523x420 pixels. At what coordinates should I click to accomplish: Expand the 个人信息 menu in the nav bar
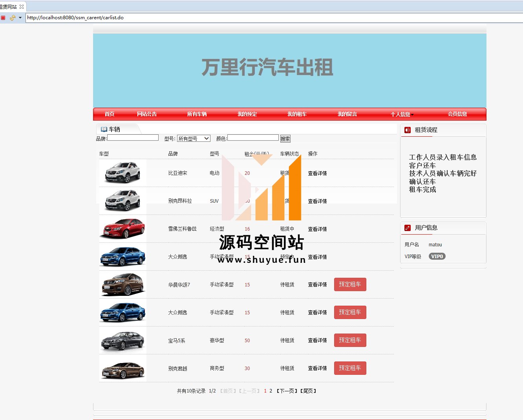click(x=402, y=114)
